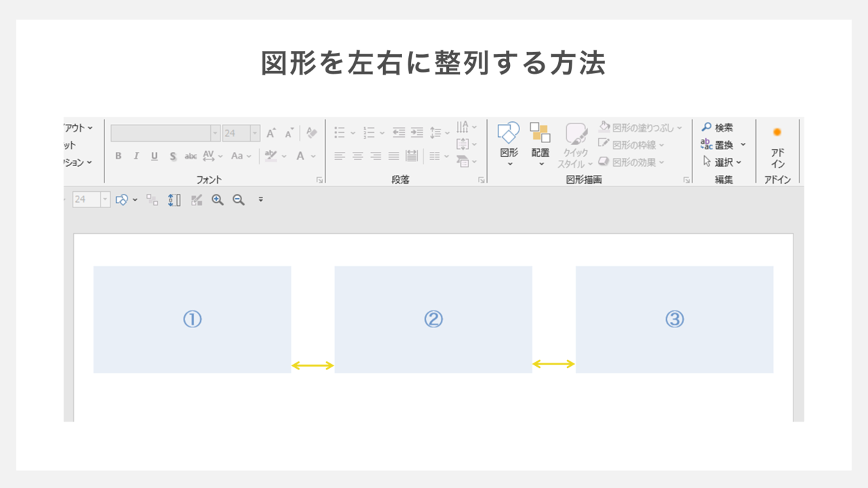Click the Distributed alignment icon
The image size is (868, 488).
(x=412, y=156)
